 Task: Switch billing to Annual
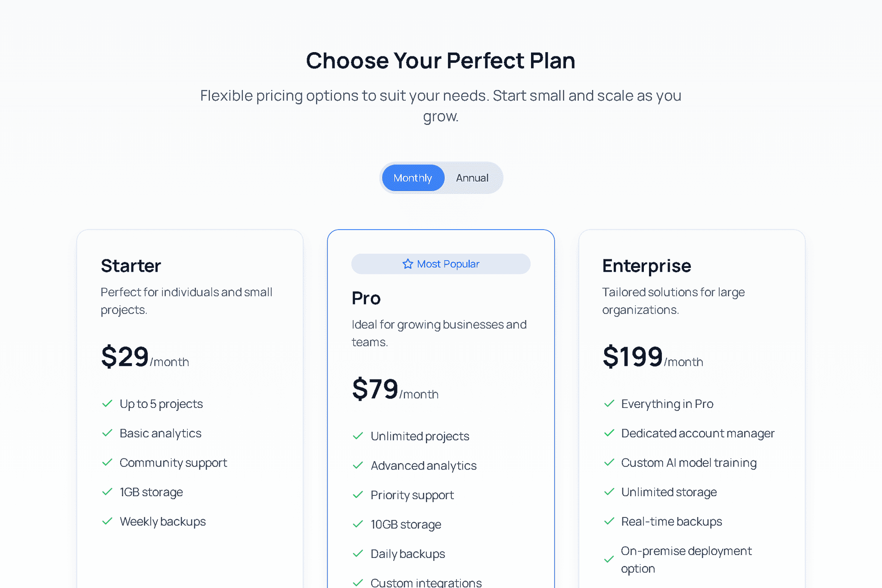click(472, 178)
